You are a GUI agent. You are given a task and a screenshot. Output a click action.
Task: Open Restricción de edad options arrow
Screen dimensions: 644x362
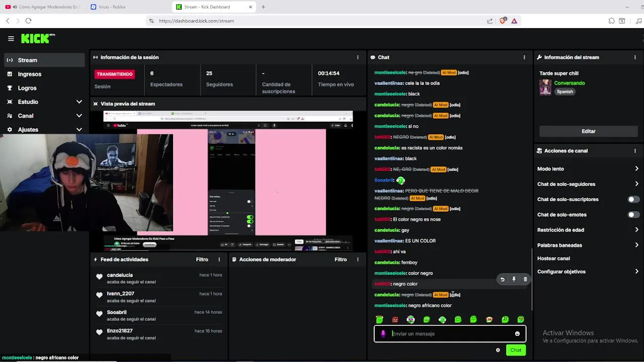coord(636,230)
